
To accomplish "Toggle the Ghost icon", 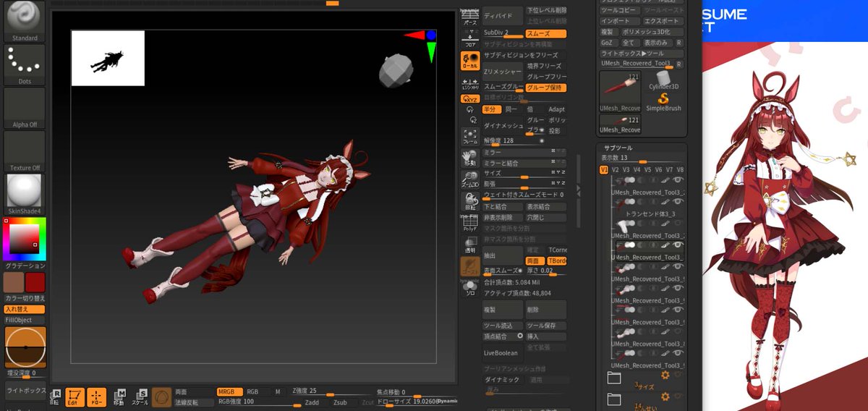I will point(470,266).
